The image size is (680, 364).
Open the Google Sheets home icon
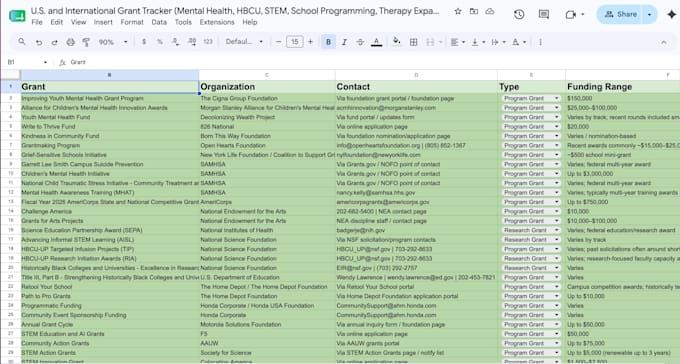click(17, 16)
